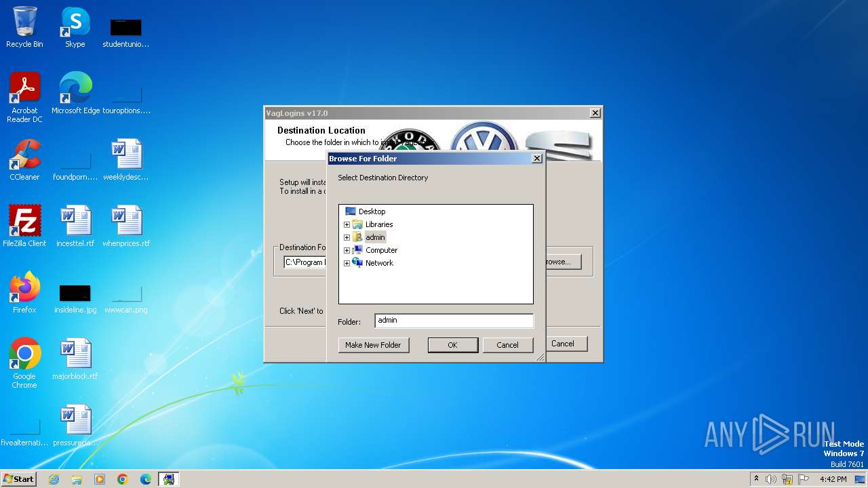Expand the Network tree node
This screenshot has width=868, height=488.
pyautogui.click(x=347, y=263)
